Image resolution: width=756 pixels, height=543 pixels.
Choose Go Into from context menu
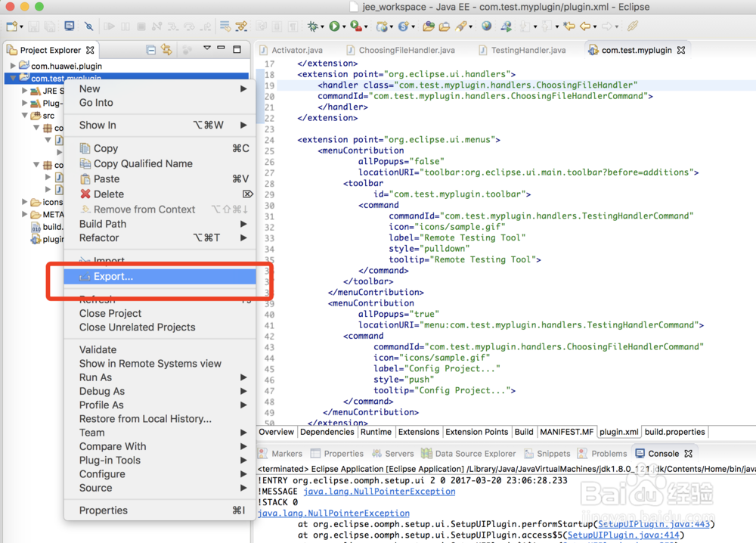click(160, 103)
